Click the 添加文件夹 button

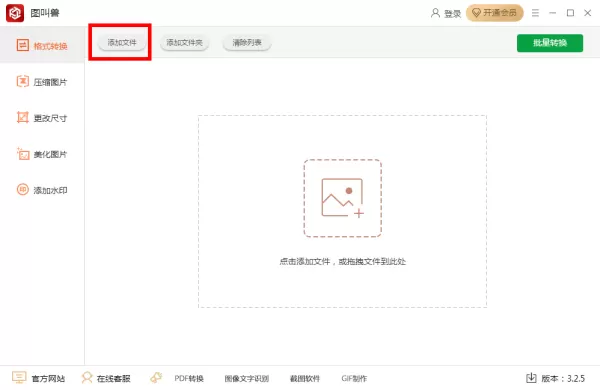[x=184, y=42]
